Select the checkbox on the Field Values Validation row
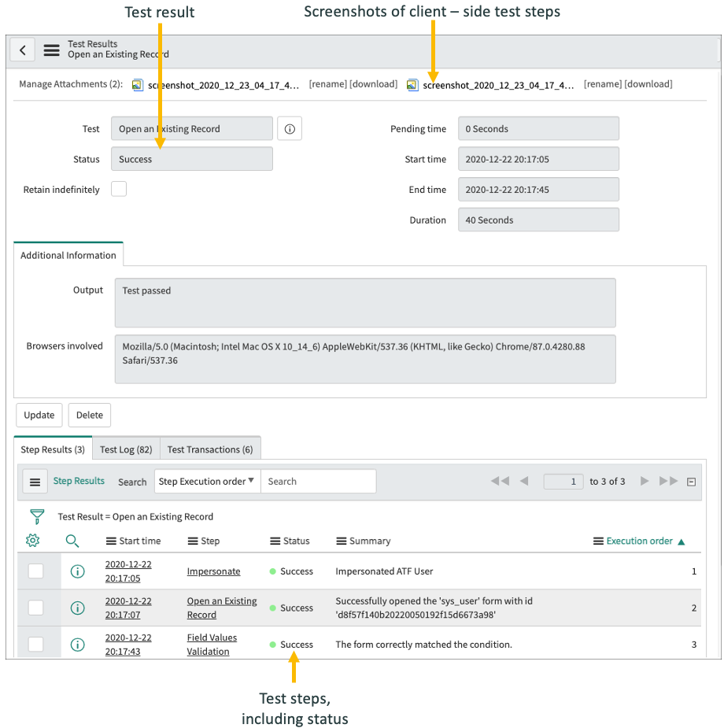Image resolution: width=724 pixels, height=728 pixels. click(x=34, y=644)
